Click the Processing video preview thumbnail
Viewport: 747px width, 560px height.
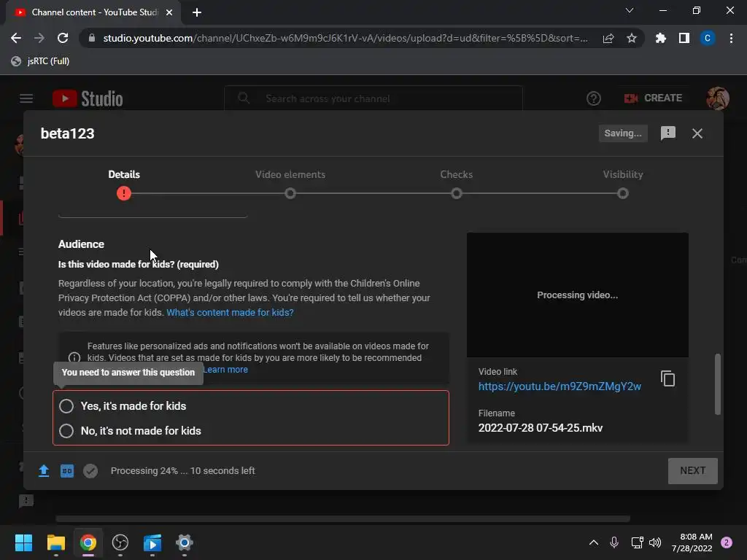coord(578,295)
